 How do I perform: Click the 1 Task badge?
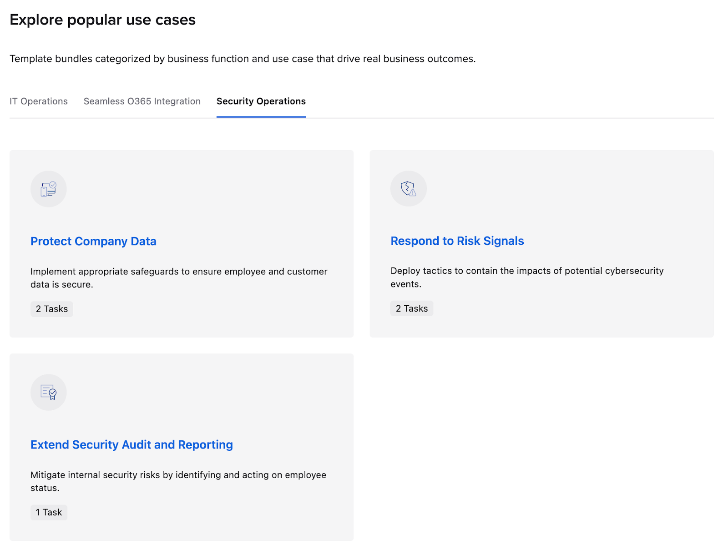[49, 512]
